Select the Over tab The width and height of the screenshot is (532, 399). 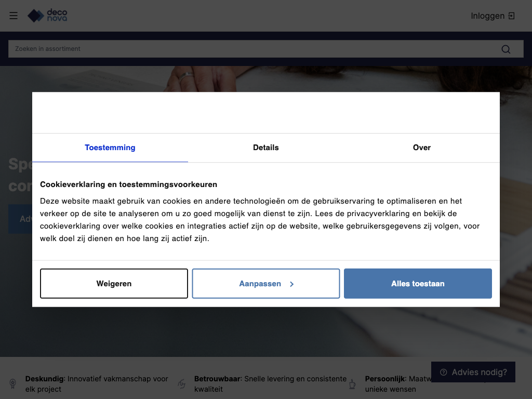(x=422, y=148)
